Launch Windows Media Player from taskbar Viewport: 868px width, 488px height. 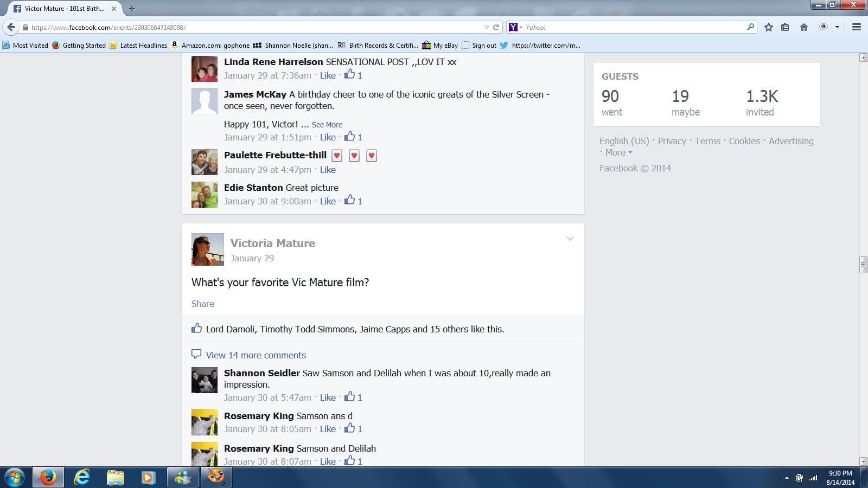tap(148, 478)
